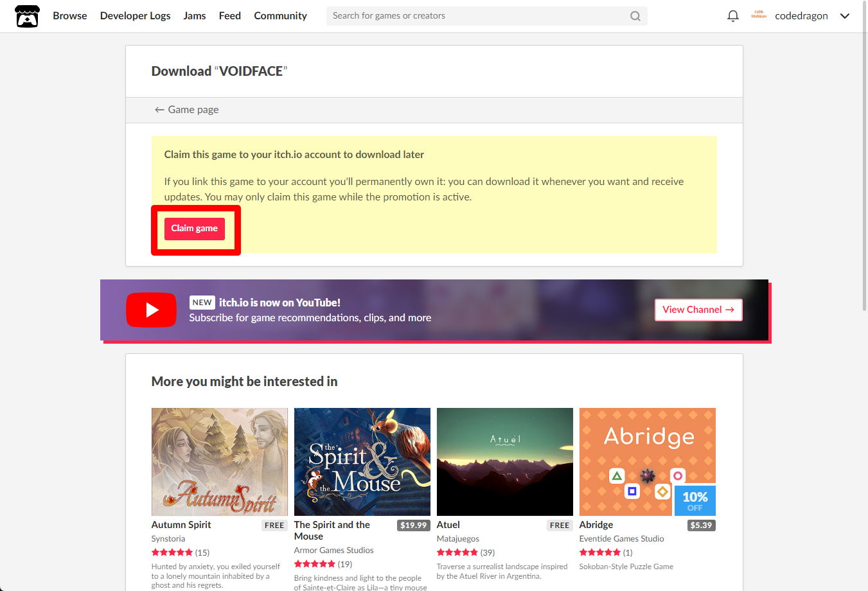
Task: Open the Browse menu
Action: click(x=70, y=16)
